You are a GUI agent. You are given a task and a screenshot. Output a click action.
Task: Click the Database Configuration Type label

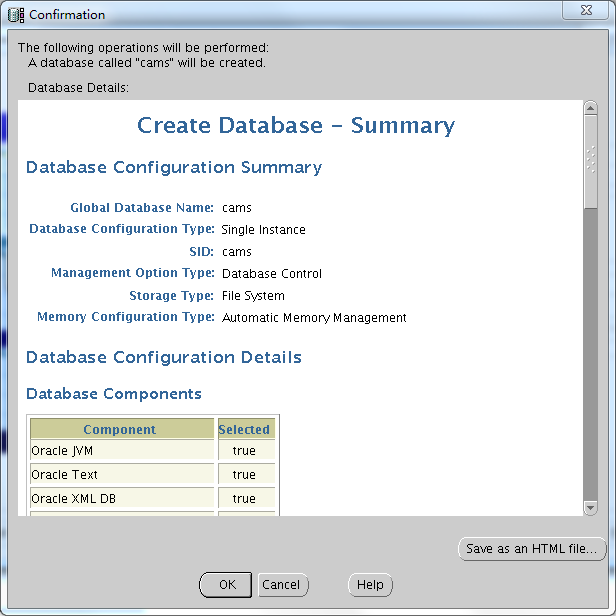point(122,229)
